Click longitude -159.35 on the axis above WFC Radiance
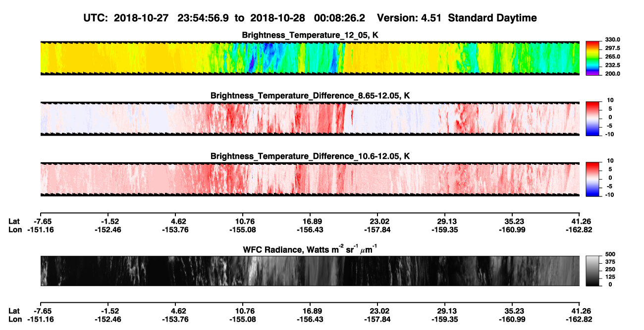This screenshot has height=330, width=644. (445, 230)
